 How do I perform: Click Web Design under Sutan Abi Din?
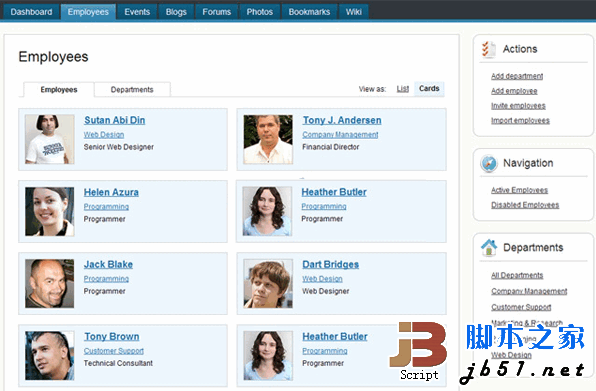[x=104, y=135]
